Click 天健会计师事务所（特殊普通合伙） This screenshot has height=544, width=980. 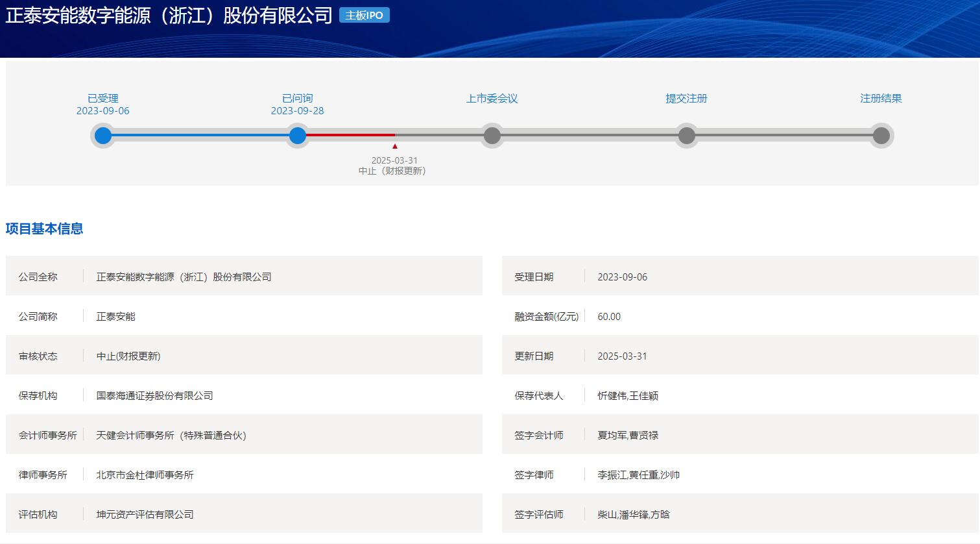pyautogui.click(x=172, y=436)
